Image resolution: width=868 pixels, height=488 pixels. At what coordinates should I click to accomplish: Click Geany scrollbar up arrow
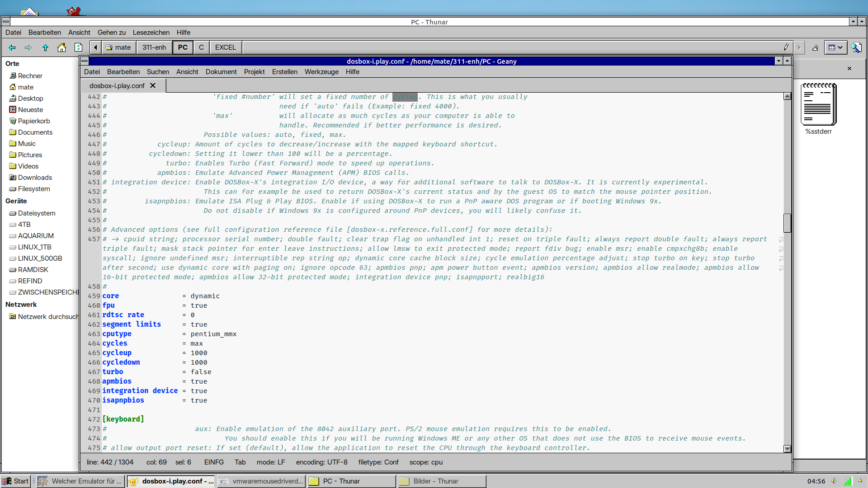(x=787, y=96)
